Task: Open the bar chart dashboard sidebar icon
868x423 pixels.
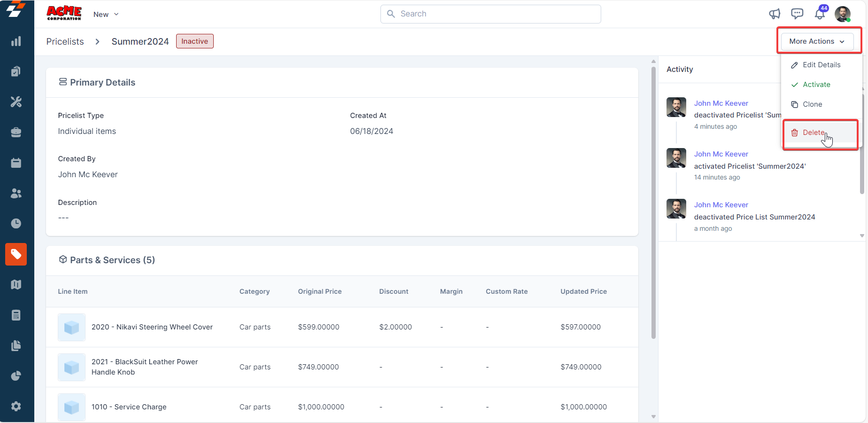Action: (x=16, y=41)
